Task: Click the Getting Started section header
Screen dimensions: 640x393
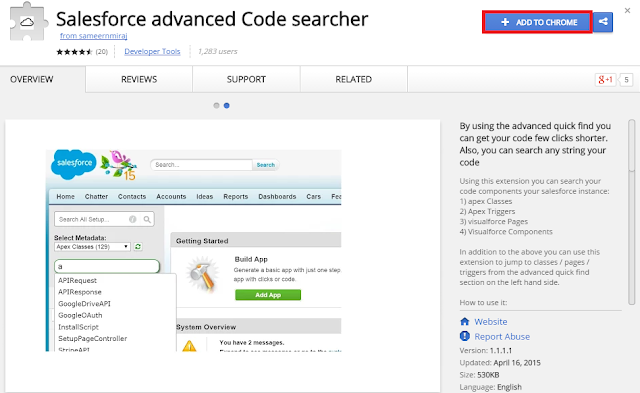Action: click(x=256, y=241)
